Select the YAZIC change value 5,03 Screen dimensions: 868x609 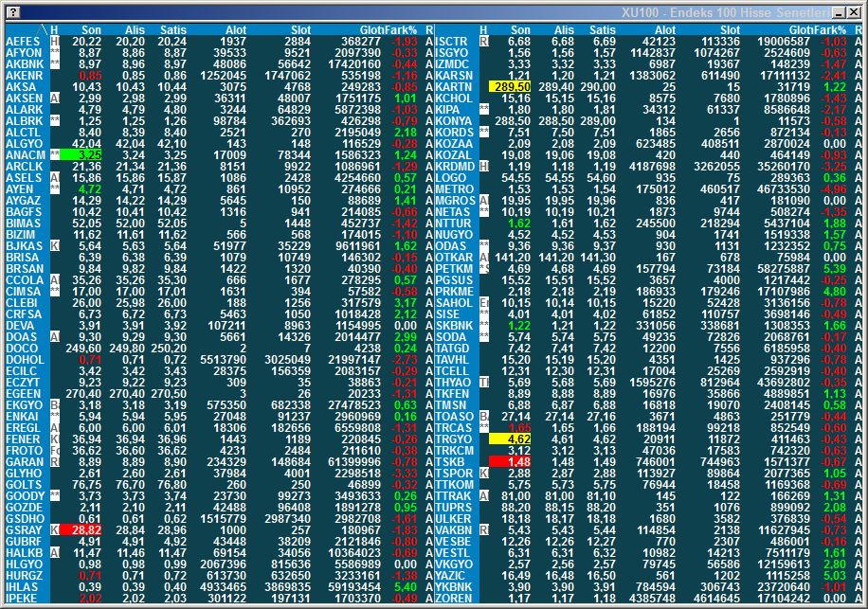pos(835,575)
